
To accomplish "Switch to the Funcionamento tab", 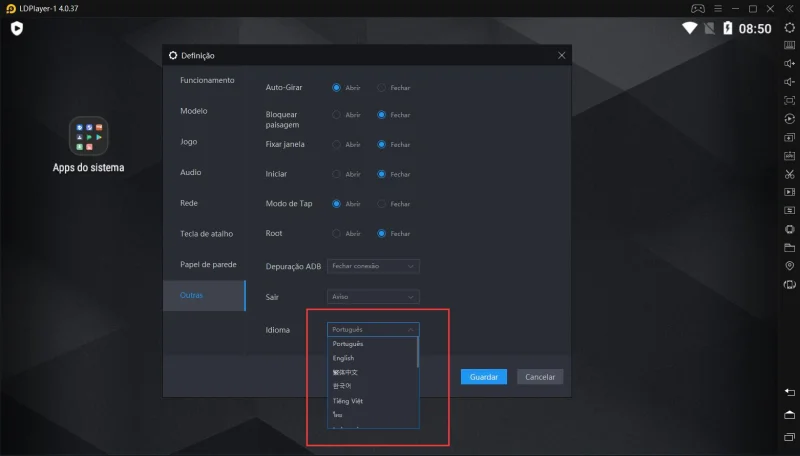I will click(x=207, y=80).
